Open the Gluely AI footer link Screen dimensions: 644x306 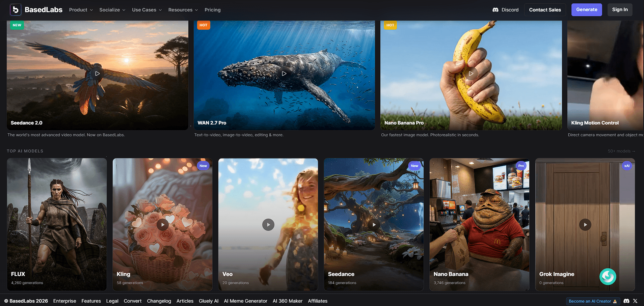(209, 301)
